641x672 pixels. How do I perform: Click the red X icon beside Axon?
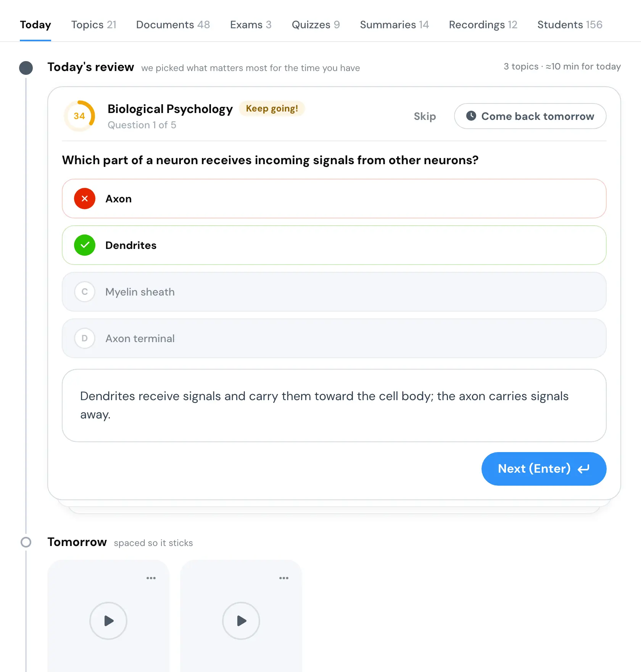[85, 199]
